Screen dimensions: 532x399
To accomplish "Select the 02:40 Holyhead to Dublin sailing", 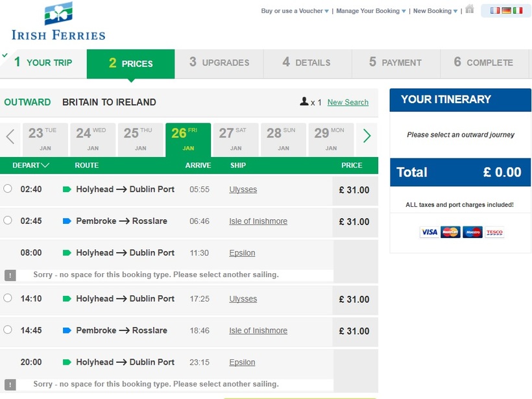I will pos(8,189).
